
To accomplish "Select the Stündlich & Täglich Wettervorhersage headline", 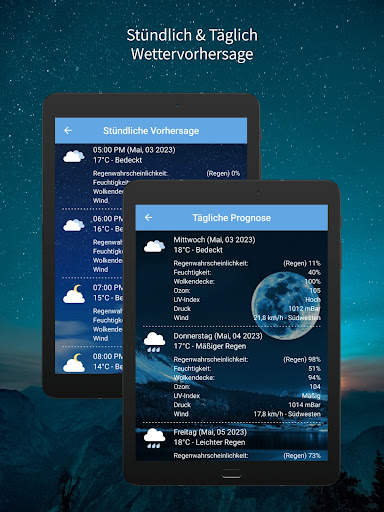I will click(x=192, y=45).
